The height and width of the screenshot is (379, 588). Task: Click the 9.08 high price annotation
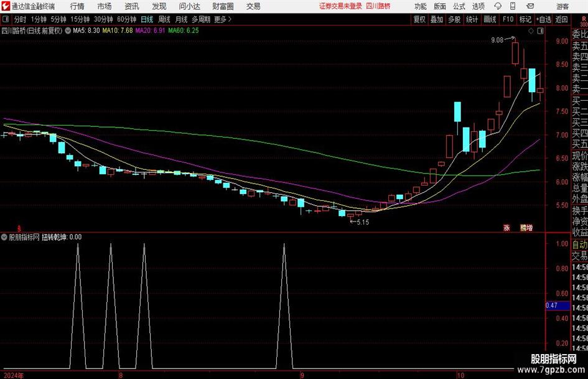(497, 40)
